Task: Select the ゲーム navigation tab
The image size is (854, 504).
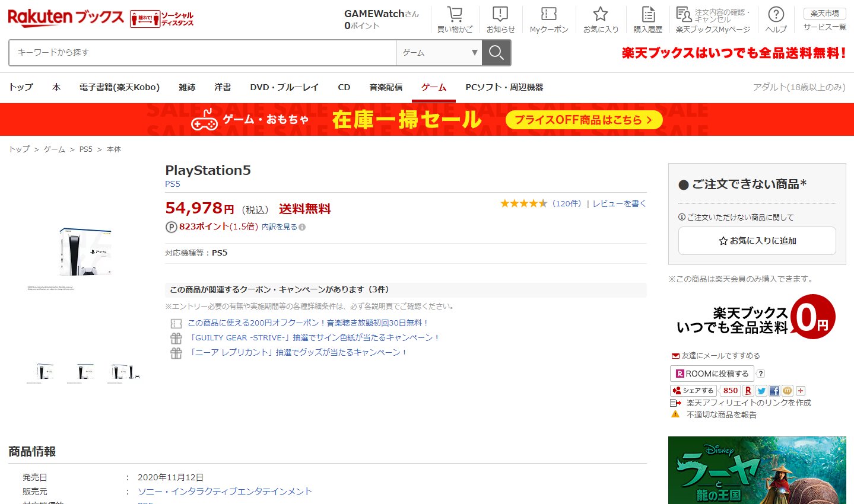Action: coord(434,87)
